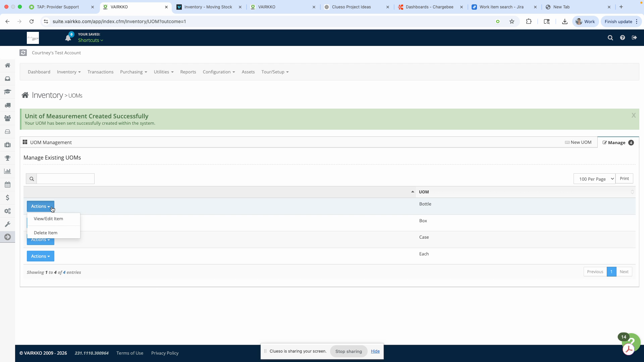Go to the Transactions menu item
Viewport: 644px width, 362px height.
(100, 72)
